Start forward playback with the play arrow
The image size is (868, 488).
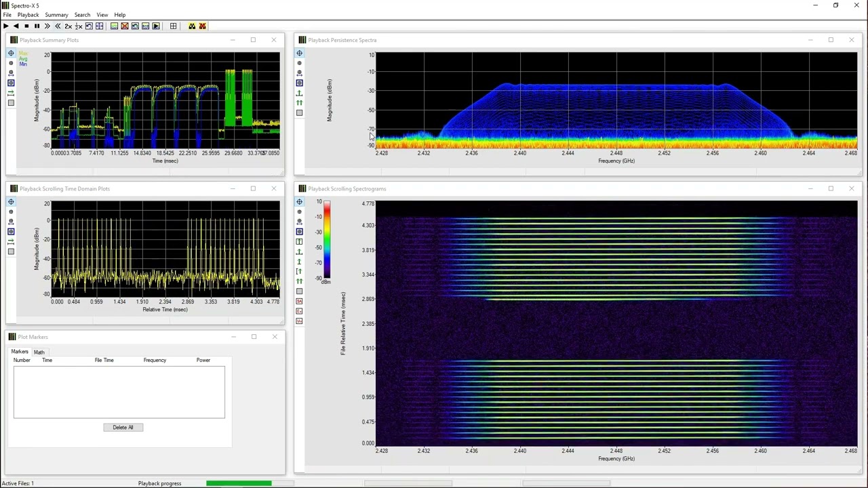[6, 26]
